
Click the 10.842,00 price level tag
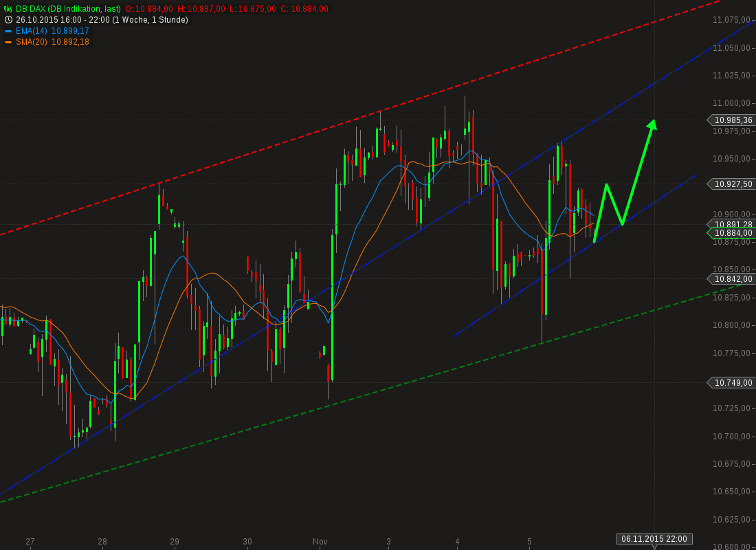[x=731, y=279]
